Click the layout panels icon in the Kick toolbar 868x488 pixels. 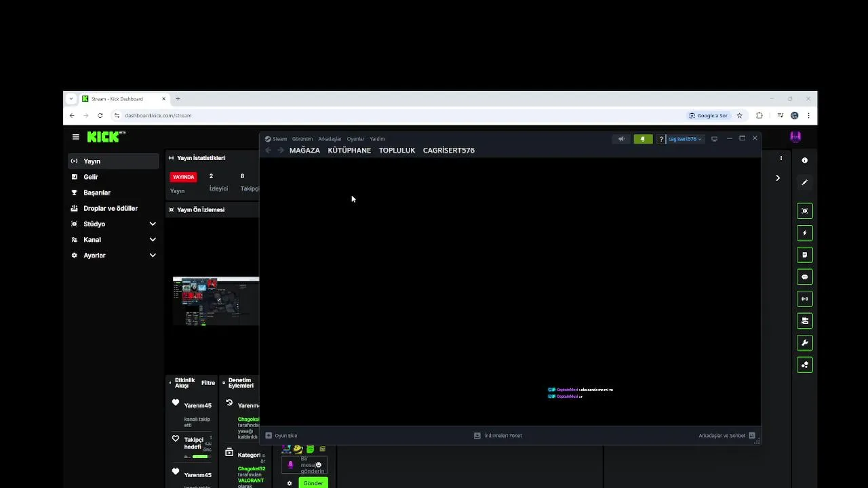coord(805,321)
